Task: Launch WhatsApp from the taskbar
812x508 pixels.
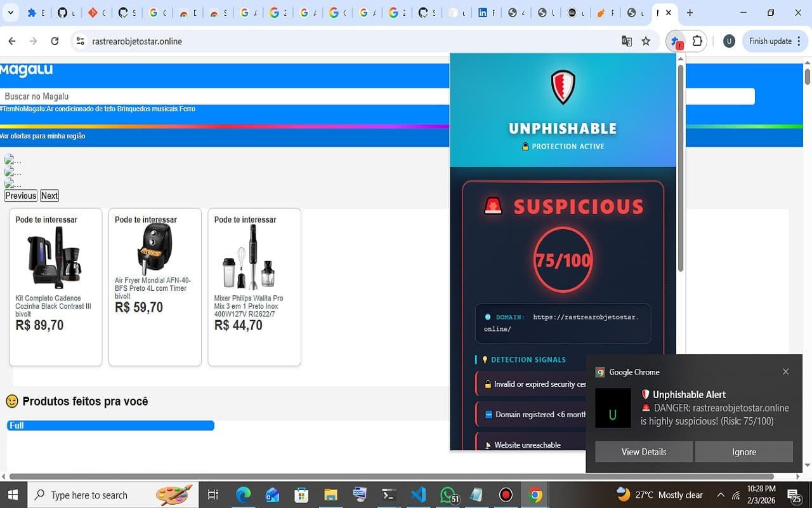Action: 447,495
